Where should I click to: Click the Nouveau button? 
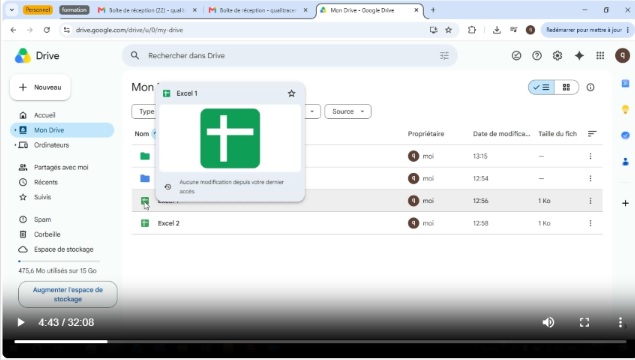[x=40, y=87]
